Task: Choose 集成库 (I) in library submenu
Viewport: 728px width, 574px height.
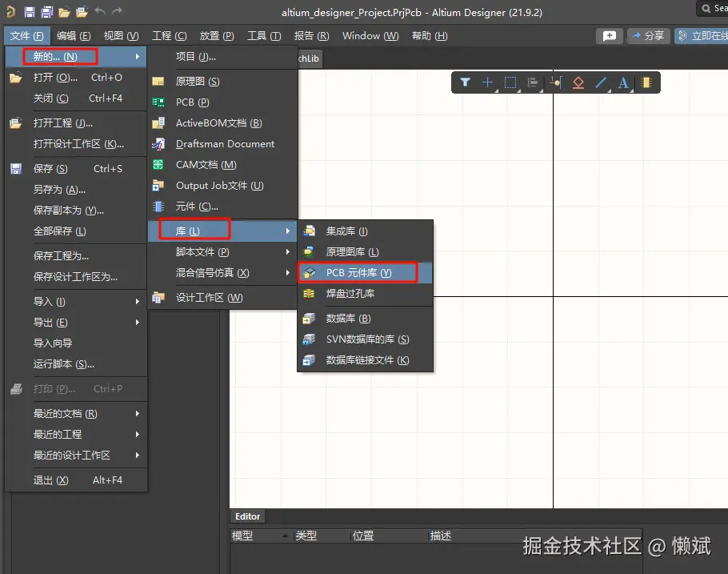Action: click(365, 231)
